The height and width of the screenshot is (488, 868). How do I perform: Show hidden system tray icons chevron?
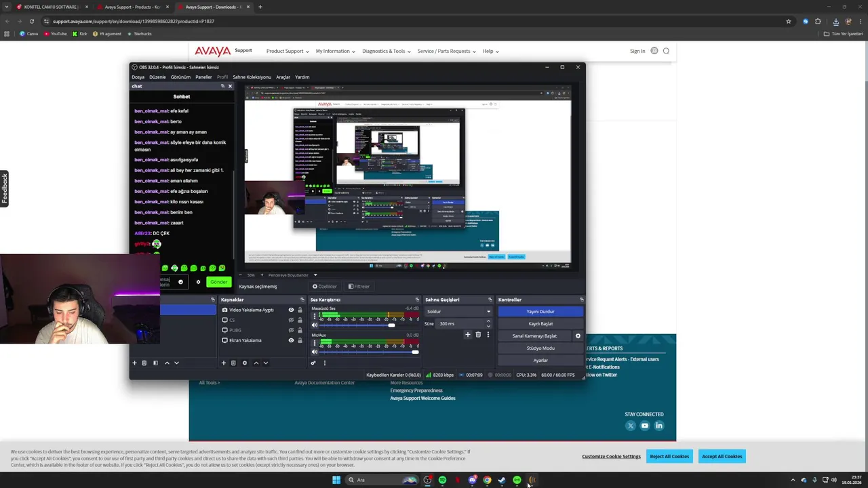pyautogui.click(x=793, y=480)
